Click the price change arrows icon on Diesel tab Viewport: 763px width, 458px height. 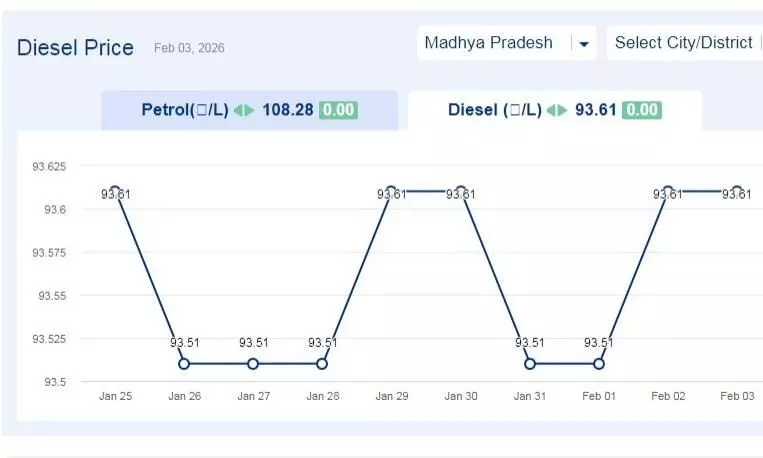(558, 110)
